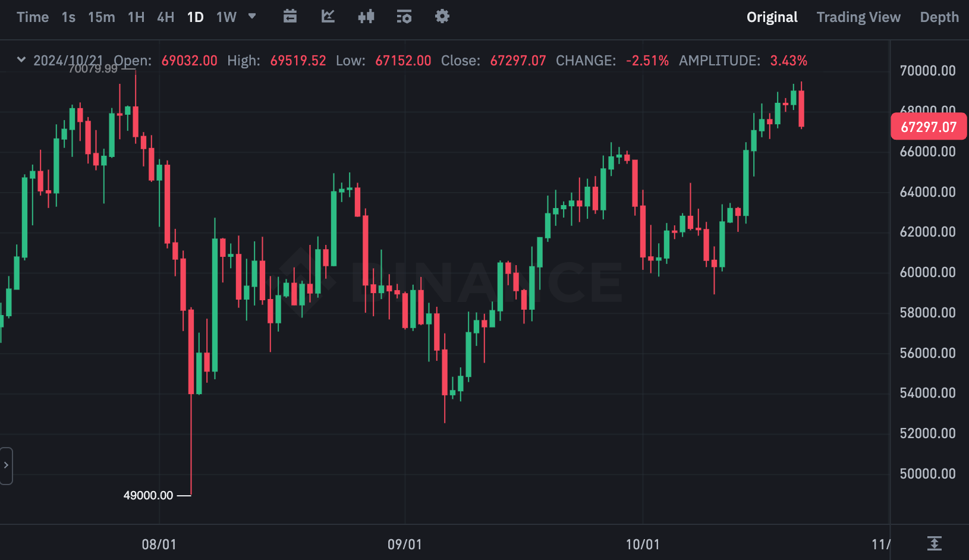Open the candlestick chart style icon

[366, 17]
